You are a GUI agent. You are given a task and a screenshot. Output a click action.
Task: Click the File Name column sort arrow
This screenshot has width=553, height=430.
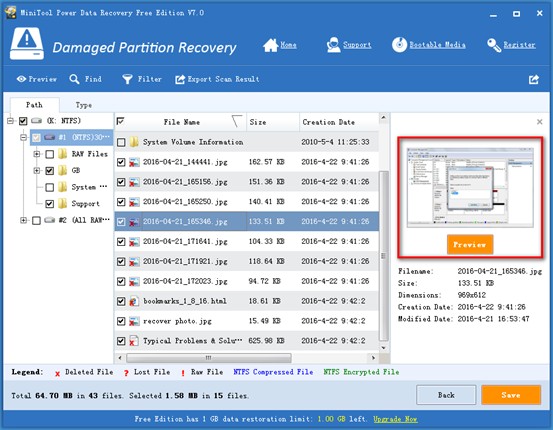237,121
